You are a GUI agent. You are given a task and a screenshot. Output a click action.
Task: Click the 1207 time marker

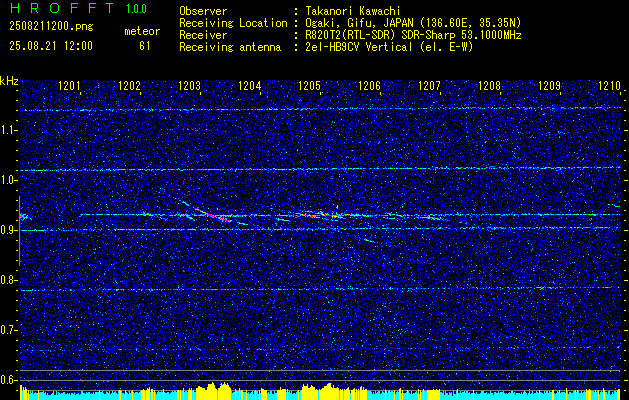pos(429,85)
